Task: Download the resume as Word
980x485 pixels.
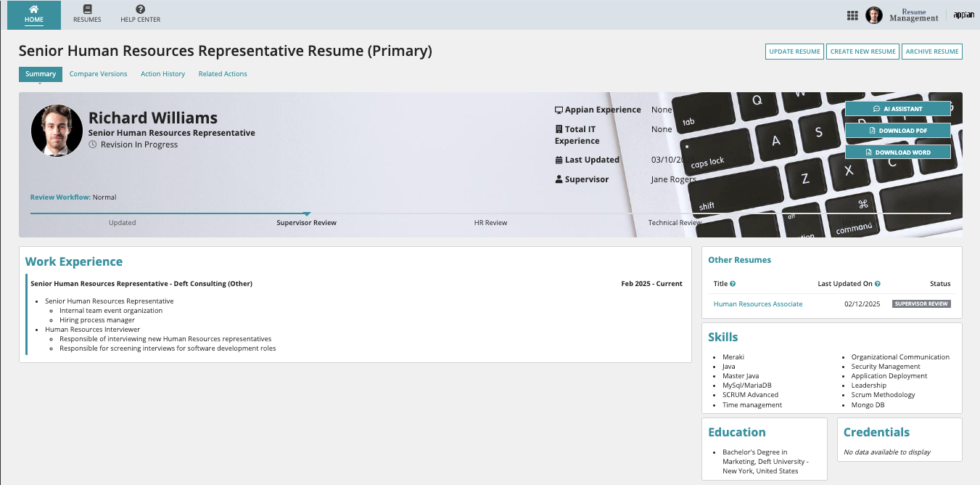Action: pyautogui.click(x=897, y=152)
